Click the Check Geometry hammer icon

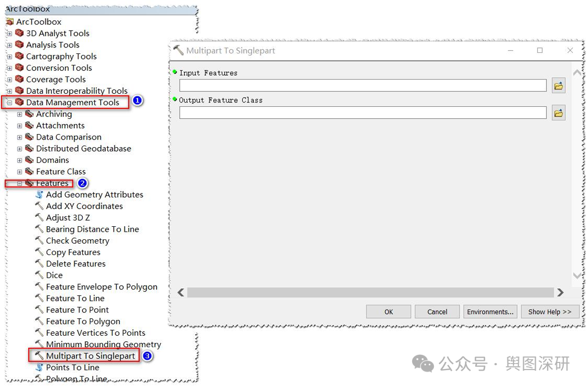[39, 240]
